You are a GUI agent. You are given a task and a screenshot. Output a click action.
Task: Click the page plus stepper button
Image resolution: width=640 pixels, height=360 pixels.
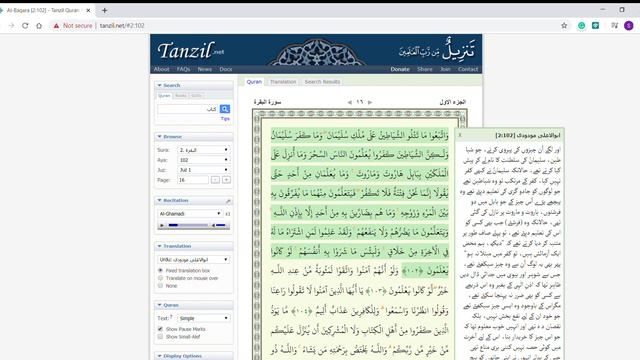tap(226, 180)
